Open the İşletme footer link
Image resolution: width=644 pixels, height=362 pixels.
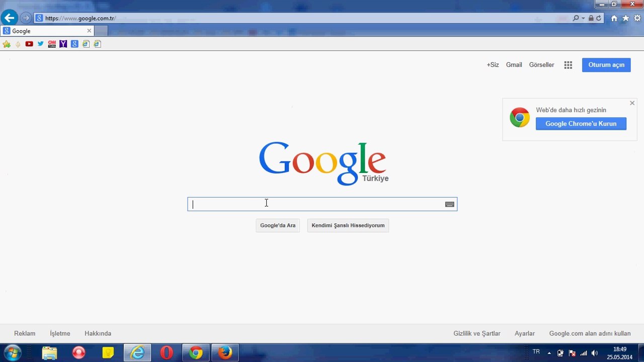(x=60, y=333)
